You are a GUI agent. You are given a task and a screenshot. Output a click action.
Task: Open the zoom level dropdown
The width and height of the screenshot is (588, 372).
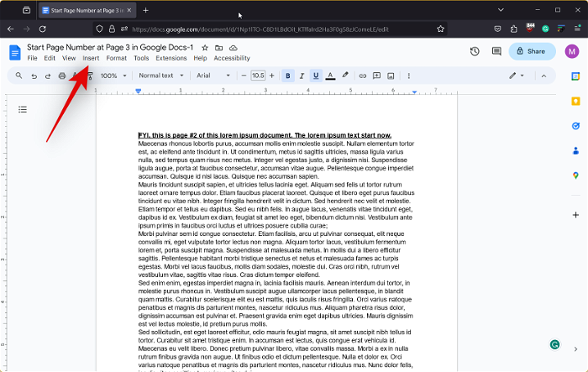tap(113, 76)
